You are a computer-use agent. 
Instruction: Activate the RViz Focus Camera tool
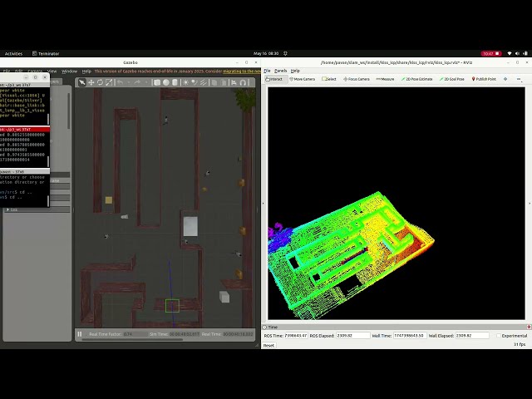[357, 79]
